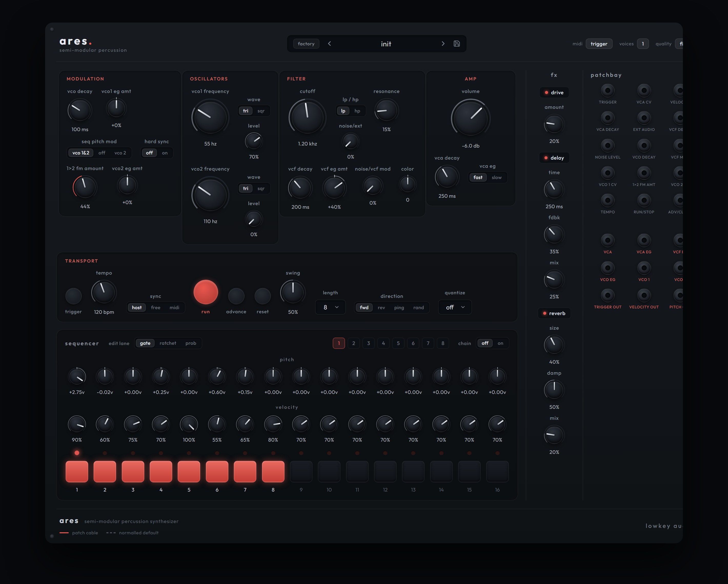This screenshot has height=584, width=728.
Task: Click the step 1 pitch knob showing +2.75v
Action: click(x=77, y=376)
